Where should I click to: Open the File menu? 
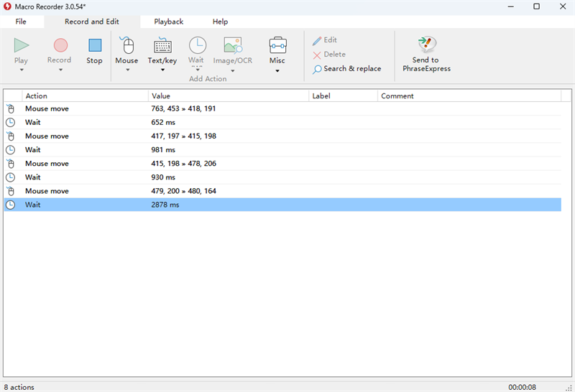point(21,22)
